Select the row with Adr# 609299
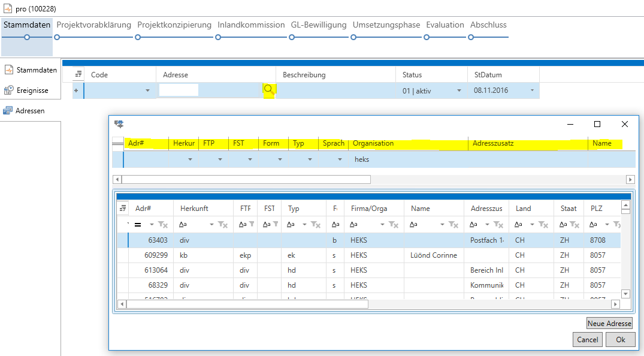The image size is (644, 356). coord(156,255)
